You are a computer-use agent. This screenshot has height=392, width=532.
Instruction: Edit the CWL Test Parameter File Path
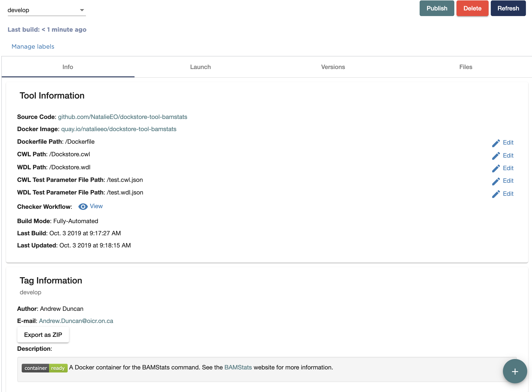coord(507,181)
